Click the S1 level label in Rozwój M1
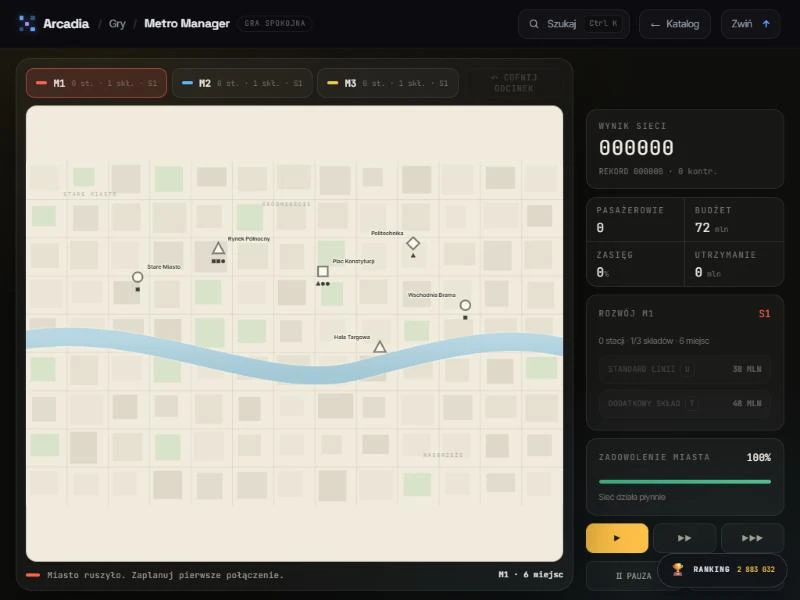This screenshot has height=600, width=800. [x=764, y=313]
